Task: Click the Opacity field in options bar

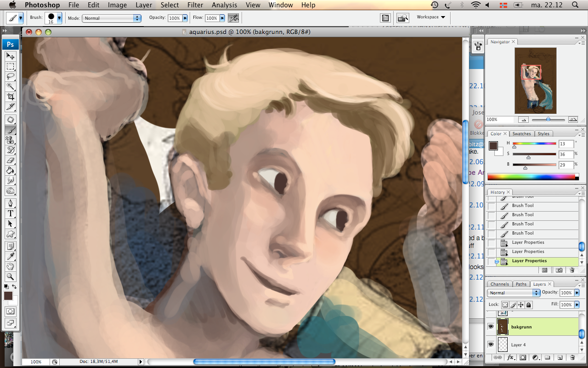Action: coord(174,18)
